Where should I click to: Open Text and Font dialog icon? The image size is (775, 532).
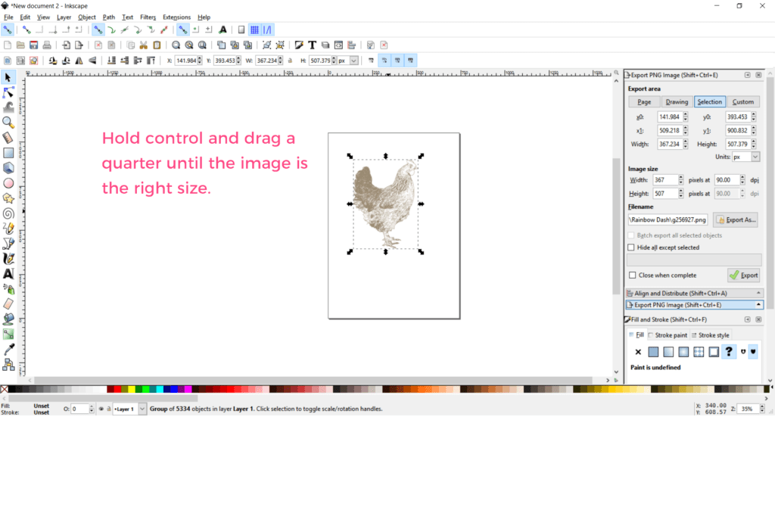point(312,45)
